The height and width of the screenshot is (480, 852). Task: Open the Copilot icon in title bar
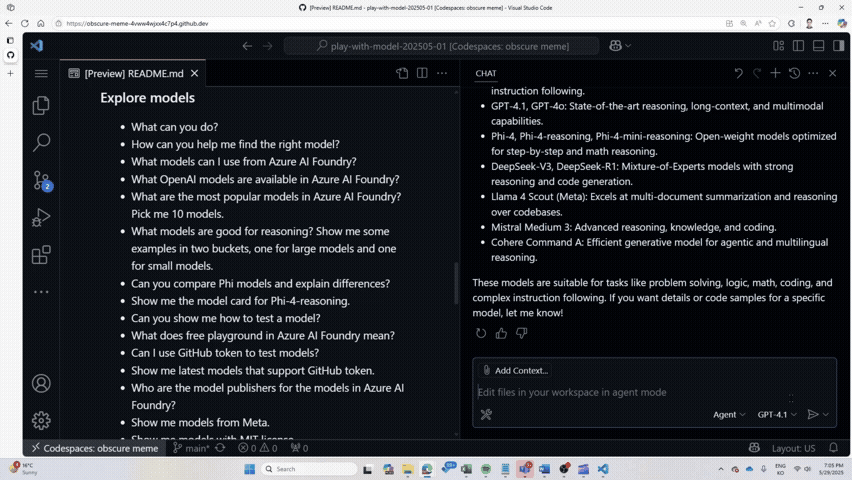tap(615, 46)
